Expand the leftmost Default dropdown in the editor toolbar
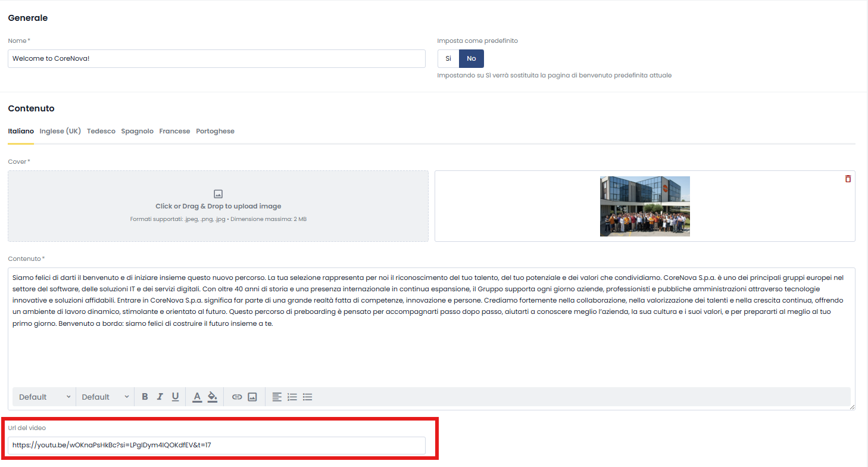The image size is (868, 467). [x=45, y=397]
